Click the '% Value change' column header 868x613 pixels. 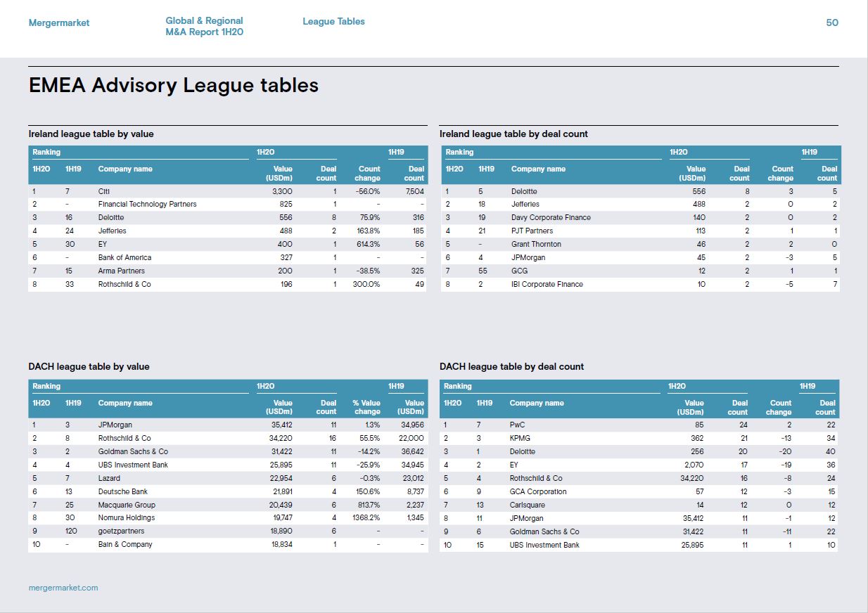coord(366,407)
